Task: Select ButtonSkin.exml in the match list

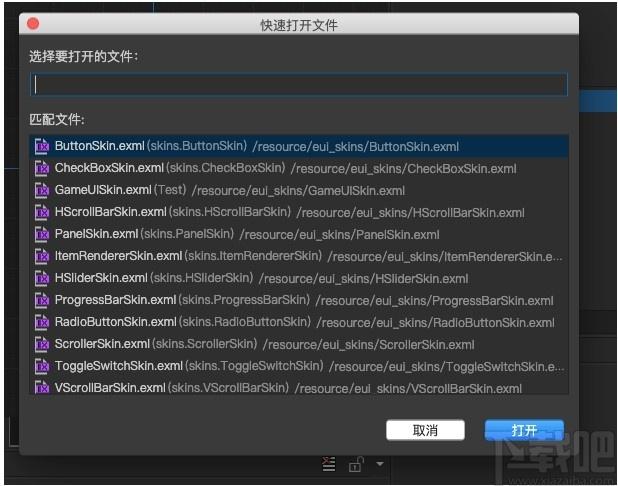Action: (x=299, y=146)
